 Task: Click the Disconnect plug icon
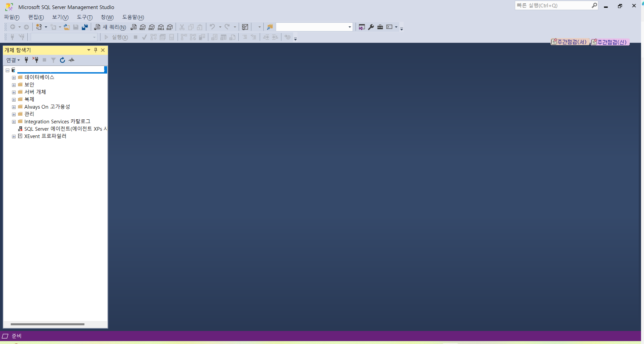[35, 60]
